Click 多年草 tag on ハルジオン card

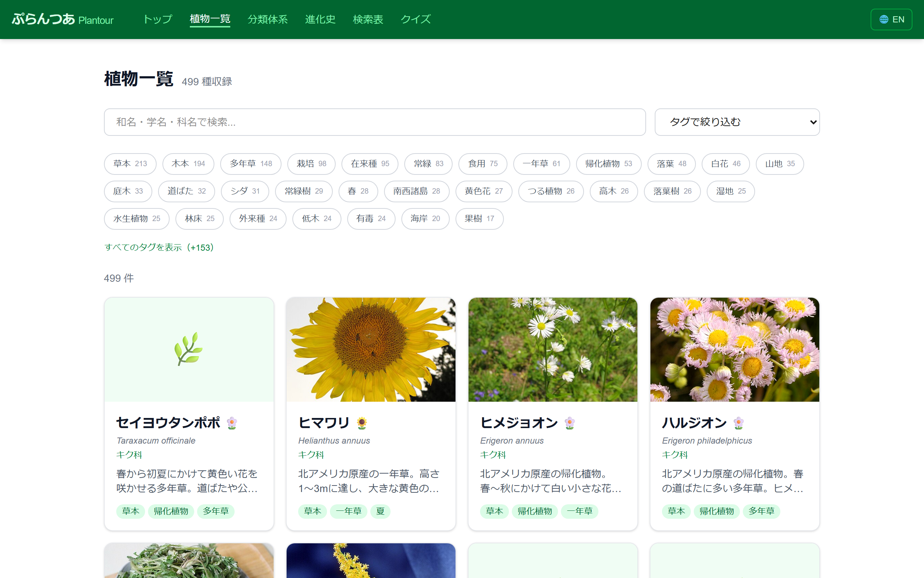[x=761, y=511]
